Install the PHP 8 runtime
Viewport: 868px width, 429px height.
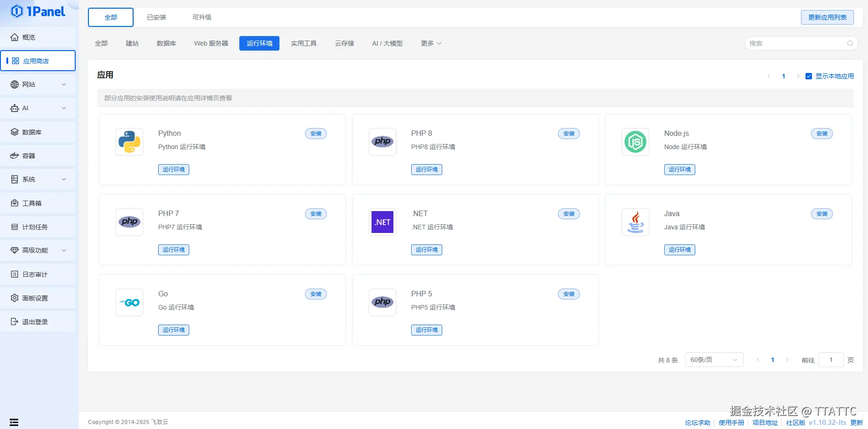tap(568, 134)
